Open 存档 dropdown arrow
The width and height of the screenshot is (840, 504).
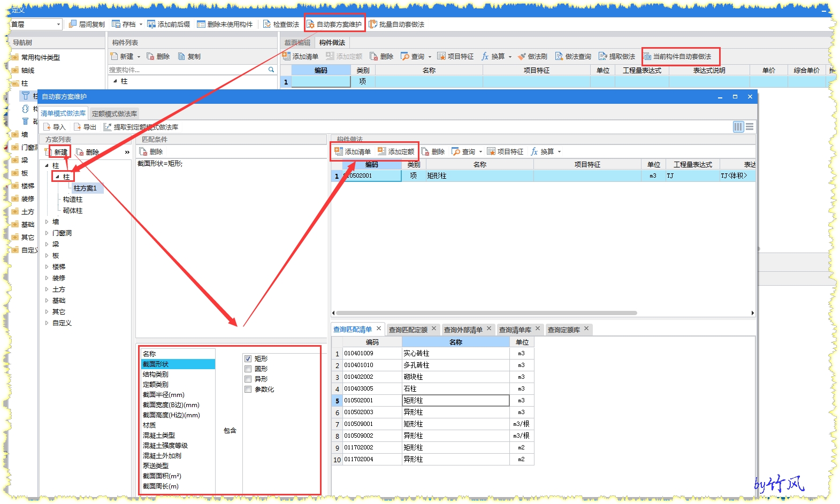141,24
